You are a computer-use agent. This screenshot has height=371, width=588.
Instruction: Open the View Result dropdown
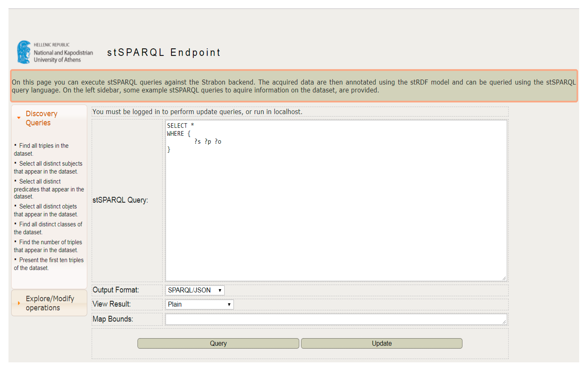coord(199,304)
